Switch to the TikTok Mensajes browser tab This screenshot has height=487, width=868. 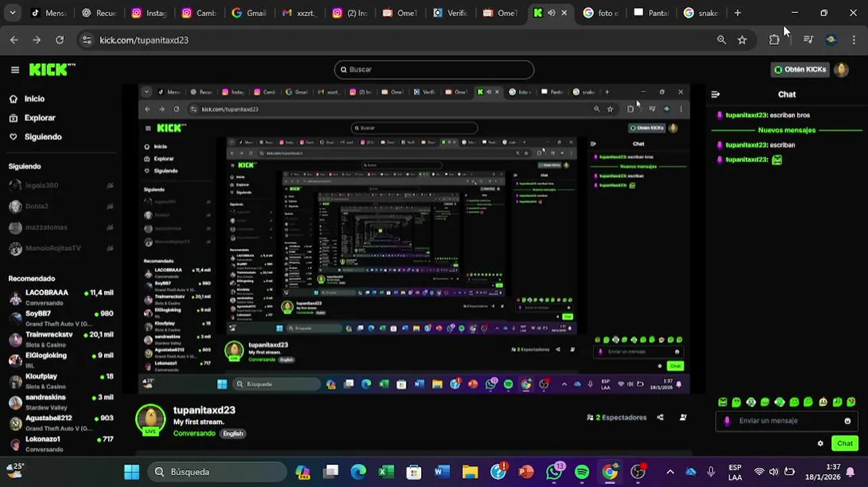point(48,13)
